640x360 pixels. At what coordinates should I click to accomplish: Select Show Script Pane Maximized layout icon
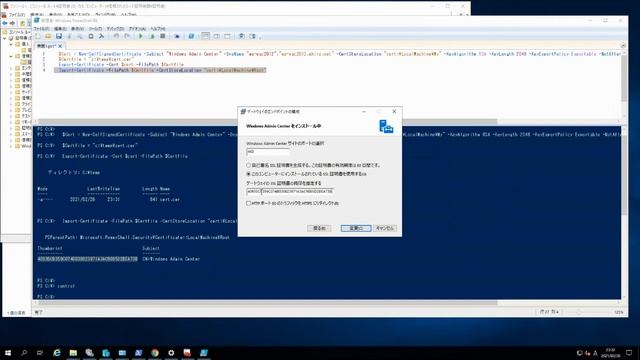(x=227, y=36)
